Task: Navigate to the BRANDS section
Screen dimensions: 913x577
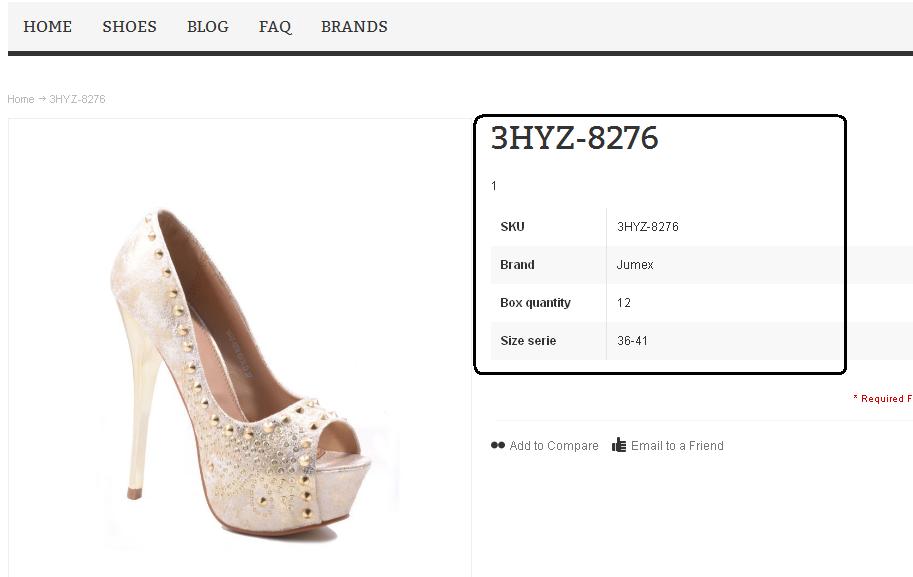Action: click(x=354, y=27)
